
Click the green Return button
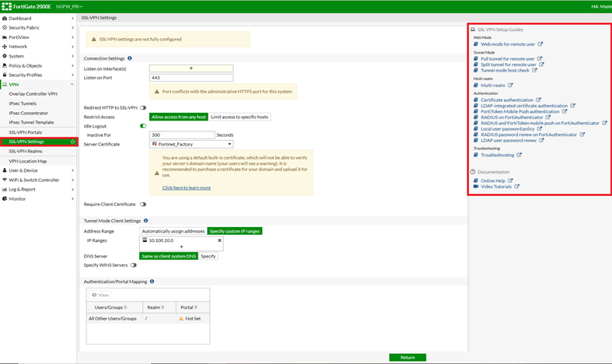(x=407, y=357)
